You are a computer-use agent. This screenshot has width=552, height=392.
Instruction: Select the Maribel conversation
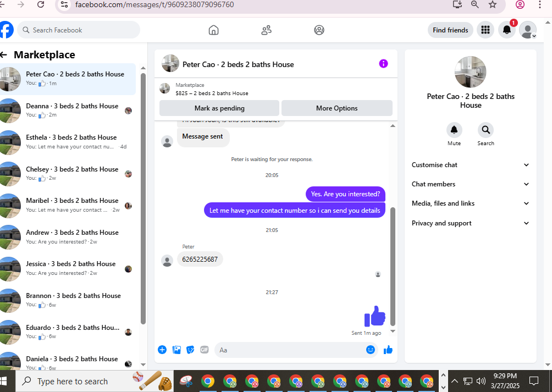point(68,206)
